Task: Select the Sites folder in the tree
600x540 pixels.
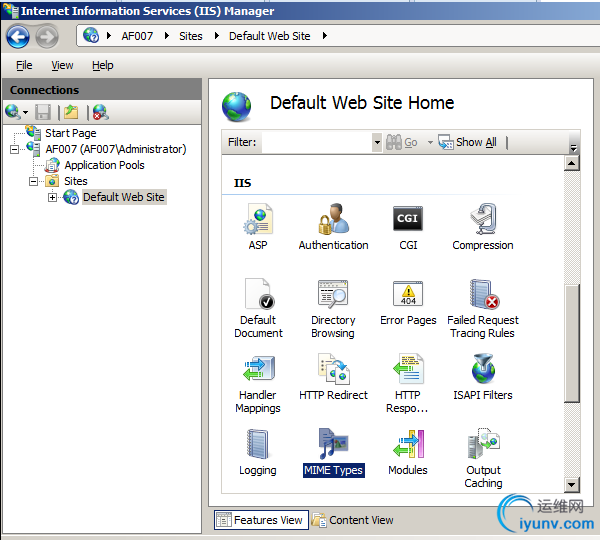Action: (x=76, y=181)
